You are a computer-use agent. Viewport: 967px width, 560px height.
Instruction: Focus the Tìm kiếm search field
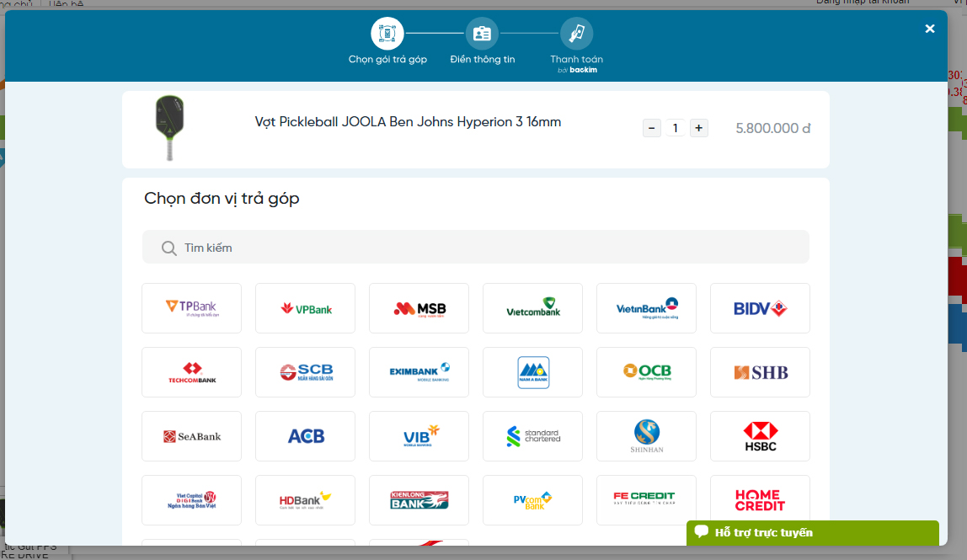pos(475,248)
